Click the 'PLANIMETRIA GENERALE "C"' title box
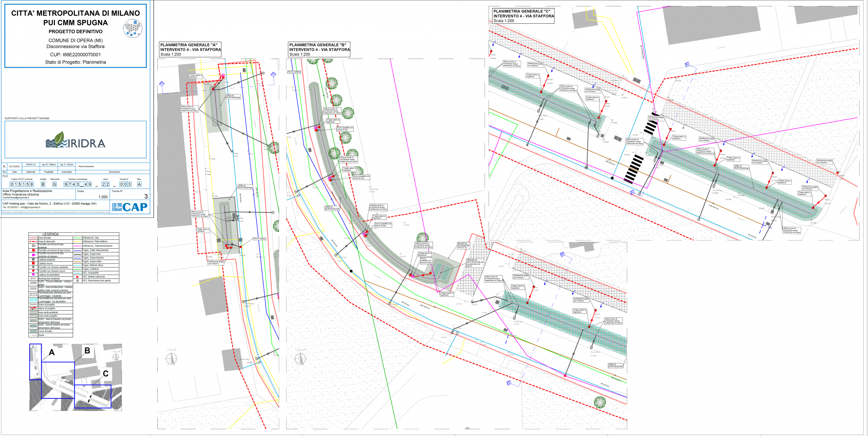The image size is (868, 436). [x=523, y=16]
